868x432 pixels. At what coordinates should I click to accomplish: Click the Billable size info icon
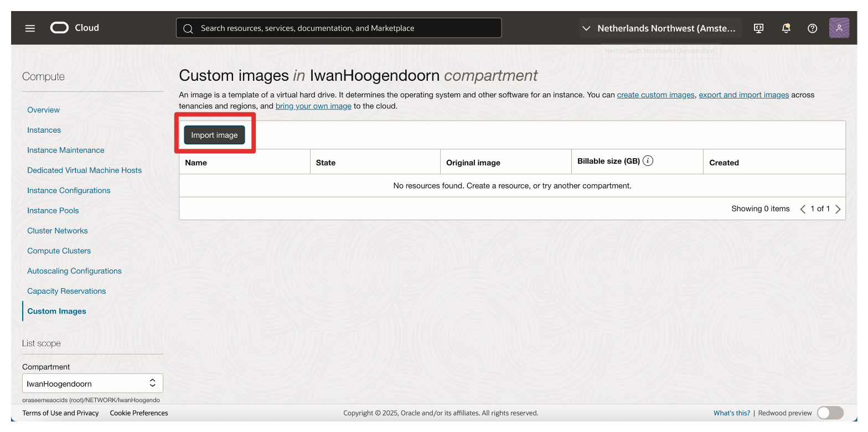point(648,161)
